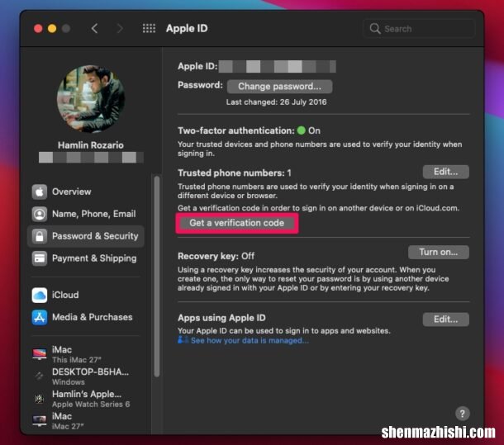Click the Media & Purchases App Store icon
Viewport: 504px width, 445px height.
pyautogui.click(x=40, y=317)
